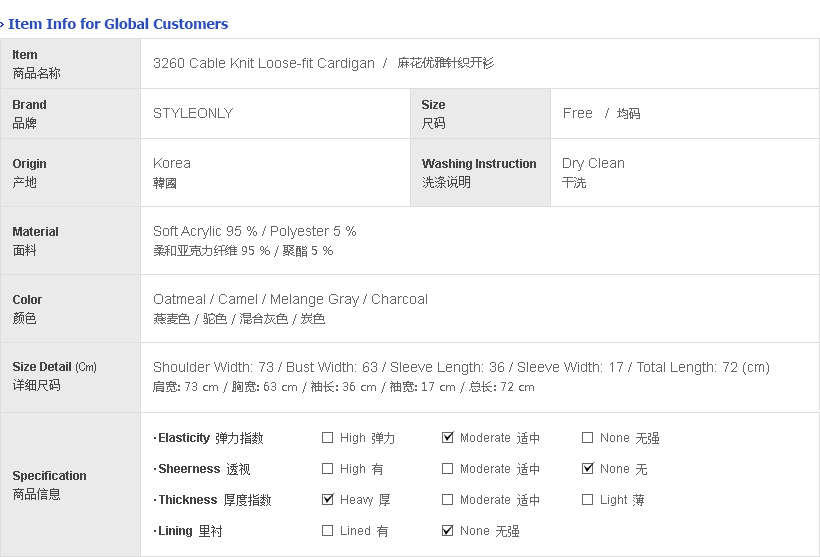Click the Item Info for Global Customers heading
820x557 pixels.
click(117, 24)
